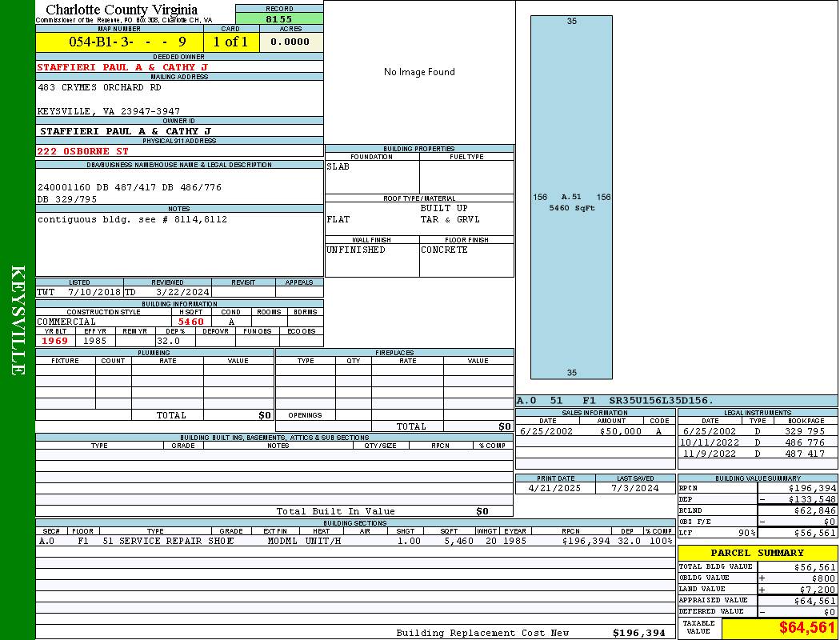Select the notes text about contiguous bldg
The height and width of the screenshot is (640, 840).
point(132,219)
